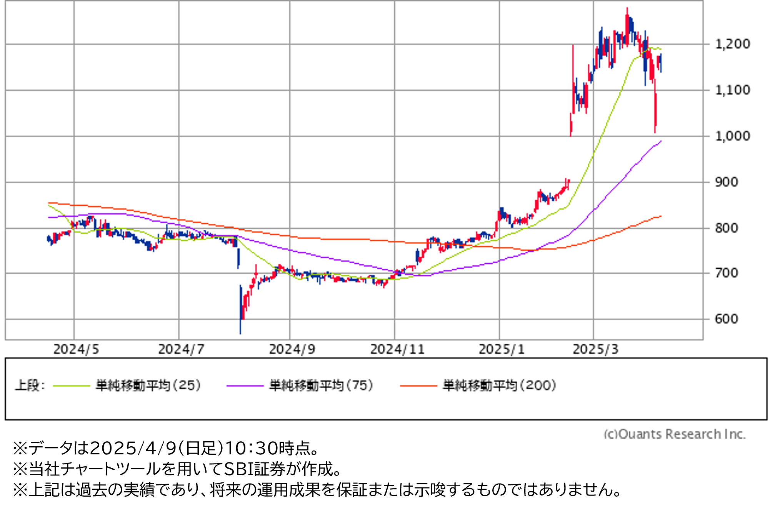The image size is (770, 532).
Task: Click the 2024/11 date axis label
Action: coord(397,349)
